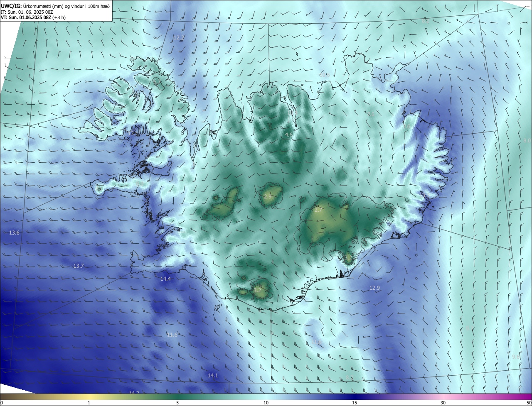This screenshot has height=406, width=532.
Task: Click the 13.7 value label
Action: 79,266
